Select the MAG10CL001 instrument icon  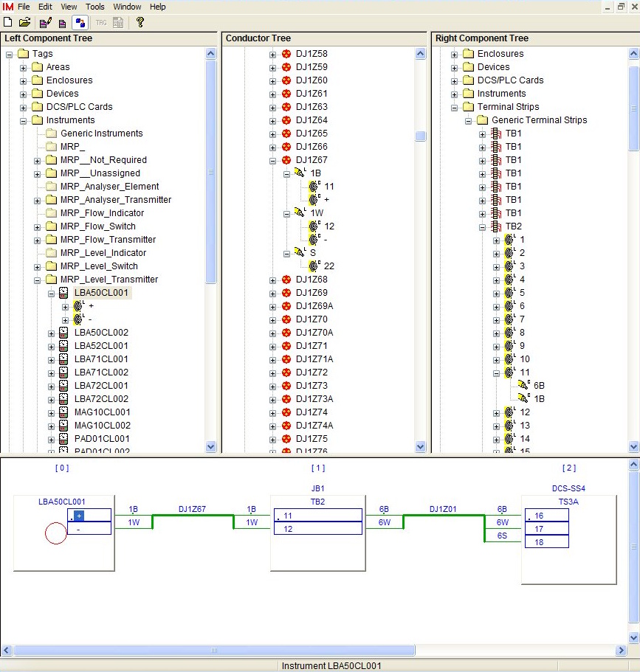point(63,412)
